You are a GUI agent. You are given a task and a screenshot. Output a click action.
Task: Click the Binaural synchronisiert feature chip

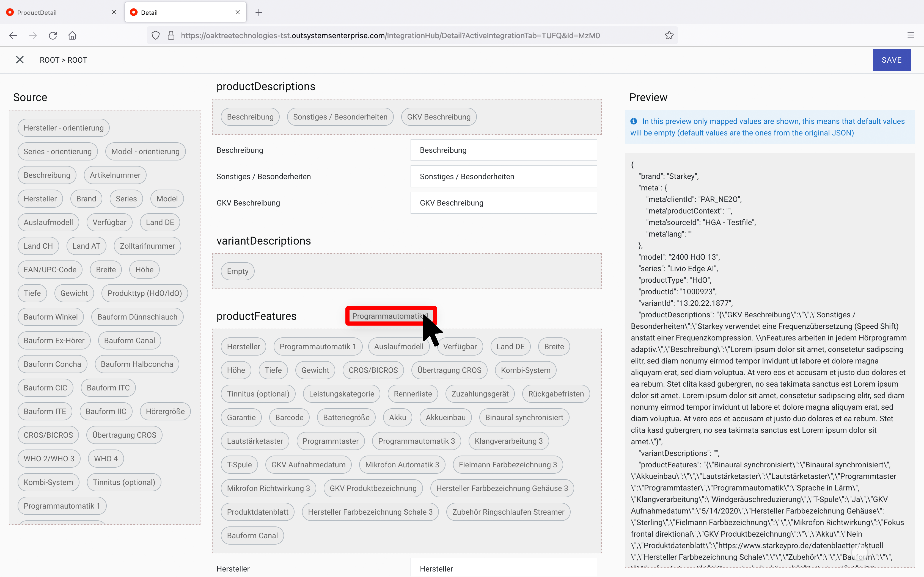click(x=524, y=417)
